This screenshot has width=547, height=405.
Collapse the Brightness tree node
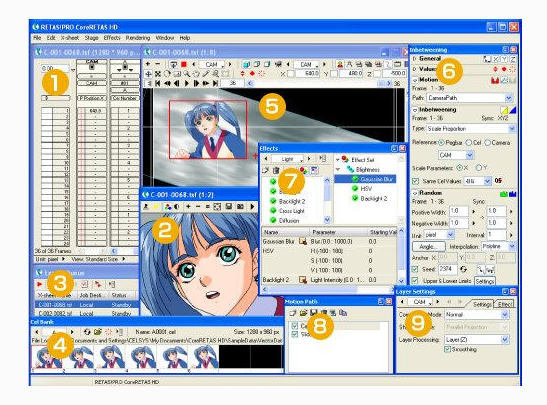click(x=338, y=169)
